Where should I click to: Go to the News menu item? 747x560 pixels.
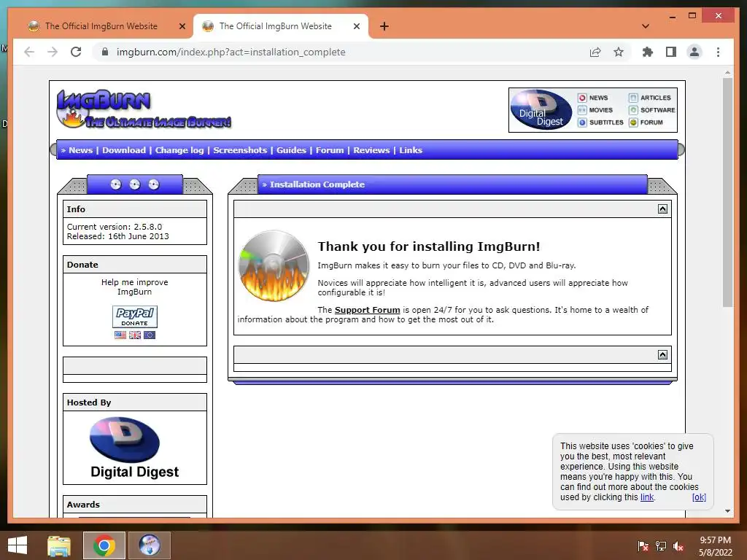(80, 150)
